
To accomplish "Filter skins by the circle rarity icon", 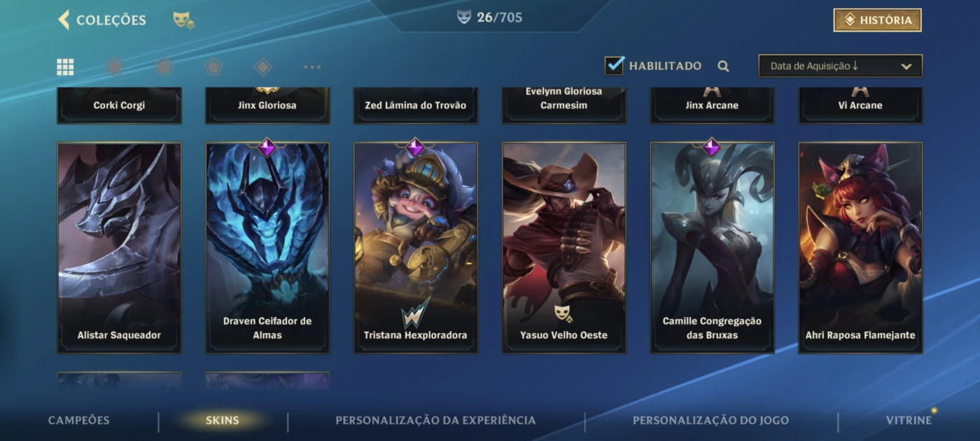I will tap(114, 67).
